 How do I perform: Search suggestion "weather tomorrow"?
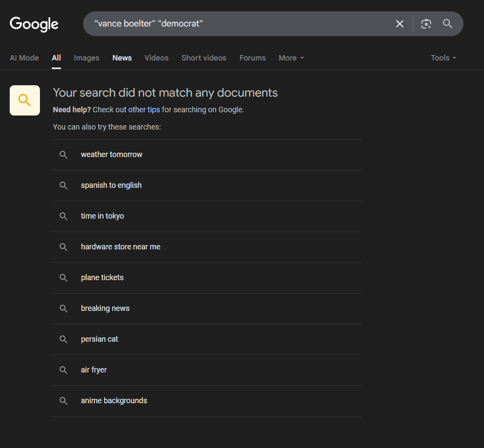[x=207, y=155]
